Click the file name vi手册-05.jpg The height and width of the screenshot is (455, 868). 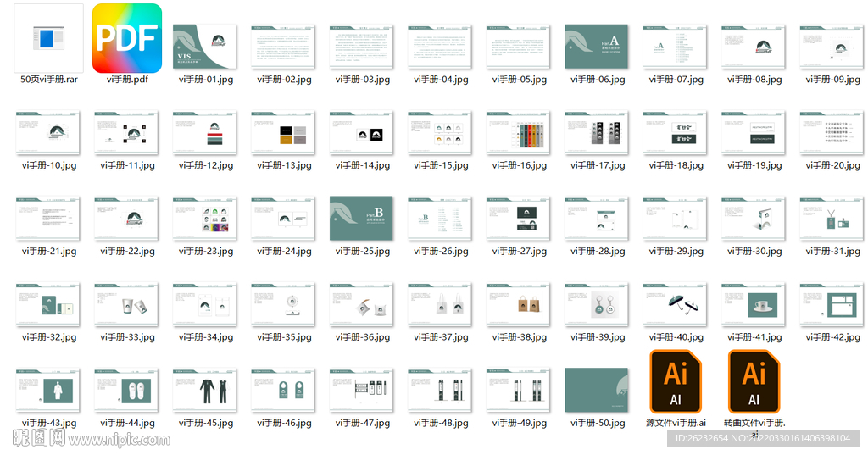point(520,79)
